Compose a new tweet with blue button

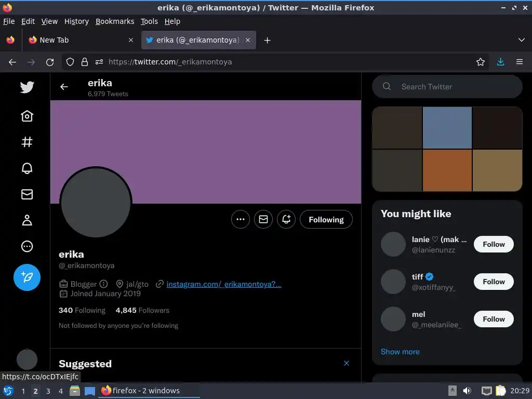[27, 277]
